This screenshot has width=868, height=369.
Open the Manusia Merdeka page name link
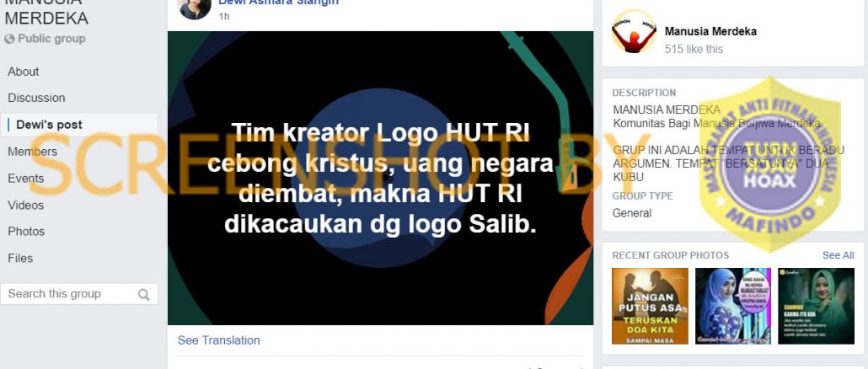tap(710, 31)
